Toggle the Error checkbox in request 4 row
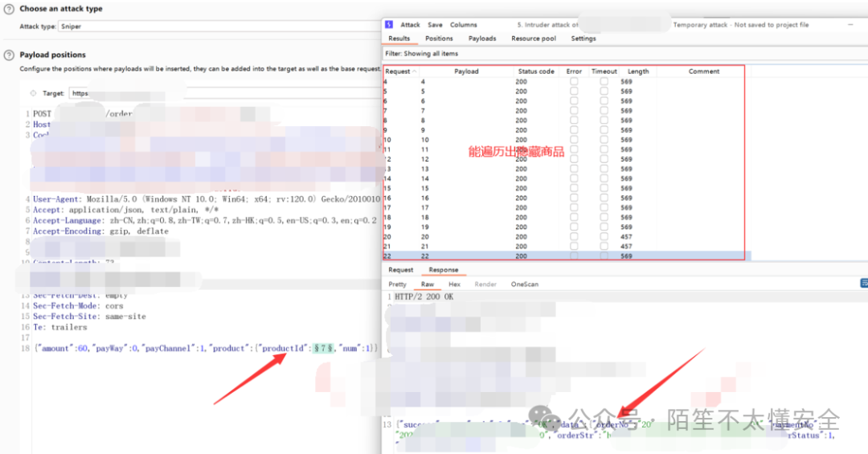Image resolution: width=868 pixels, height=454 pixels. [574, 81]
